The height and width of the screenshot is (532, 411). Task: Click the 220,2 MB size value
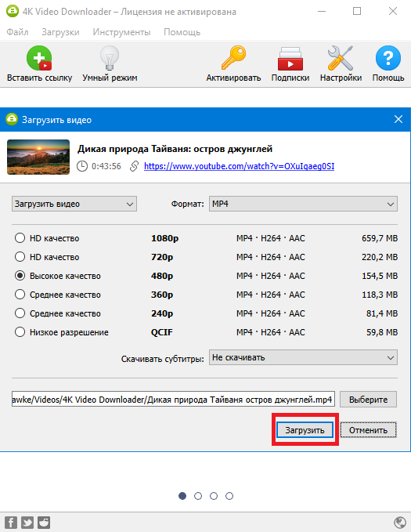click(x=380, y=257)
